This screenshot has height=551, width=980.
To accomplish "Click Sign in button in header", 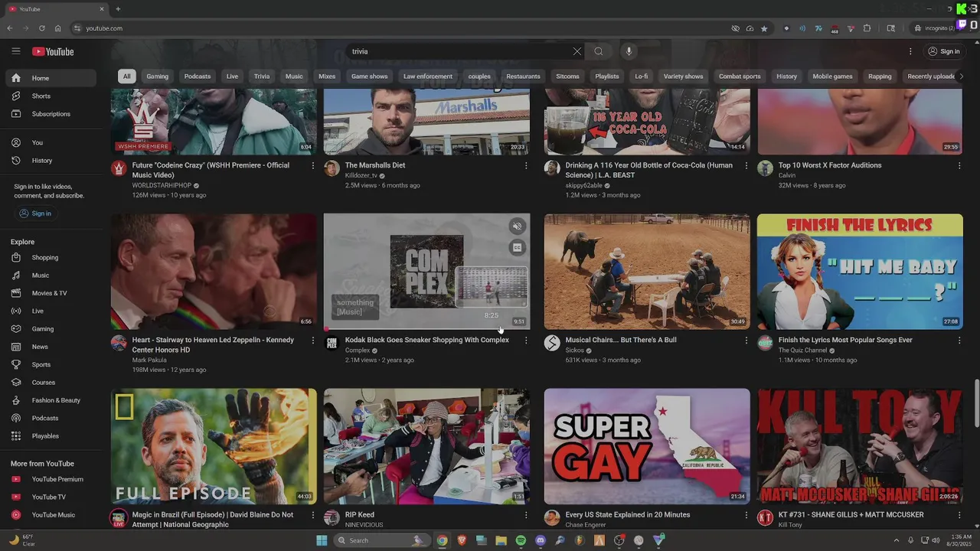I will (944, 51).
